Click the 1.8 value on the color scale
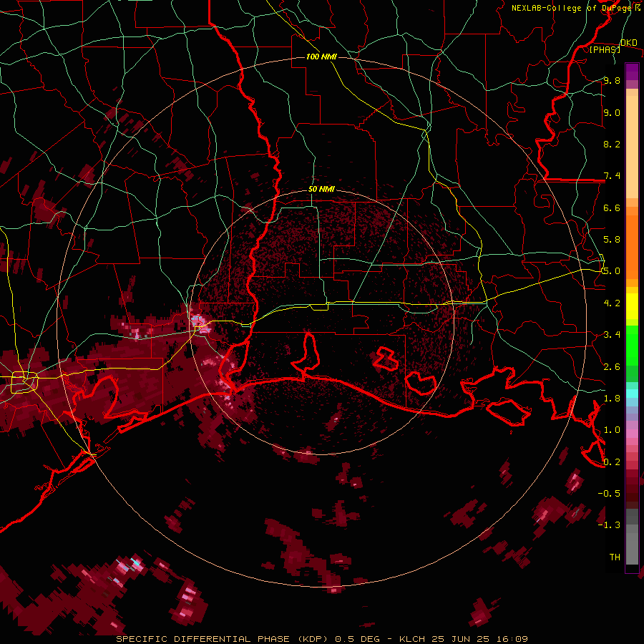Screen dimensions: 644x644 coord(612,399)
